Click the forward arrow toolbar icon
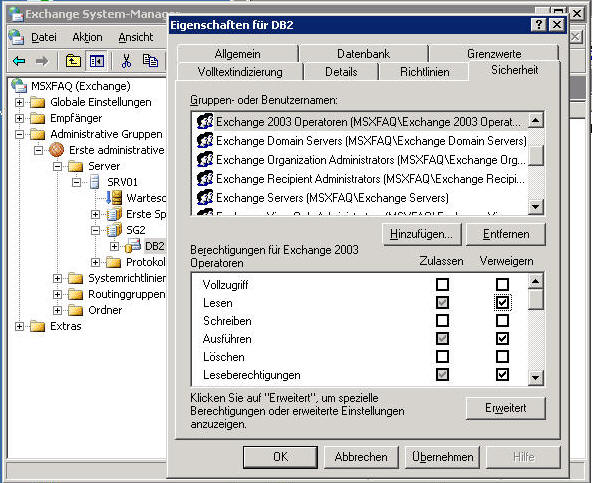592x483 pixels. click(x=42, y=61)
